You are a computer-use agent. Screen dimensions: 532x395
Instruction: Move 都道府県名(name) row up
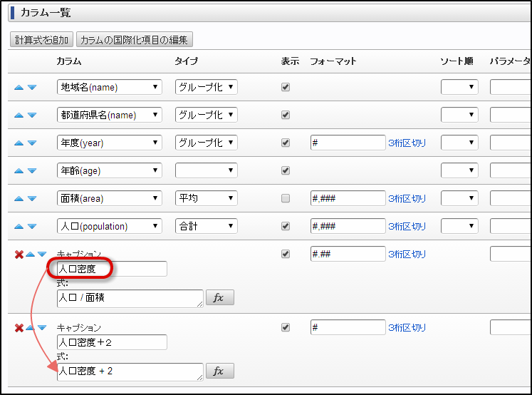(19, 116)
